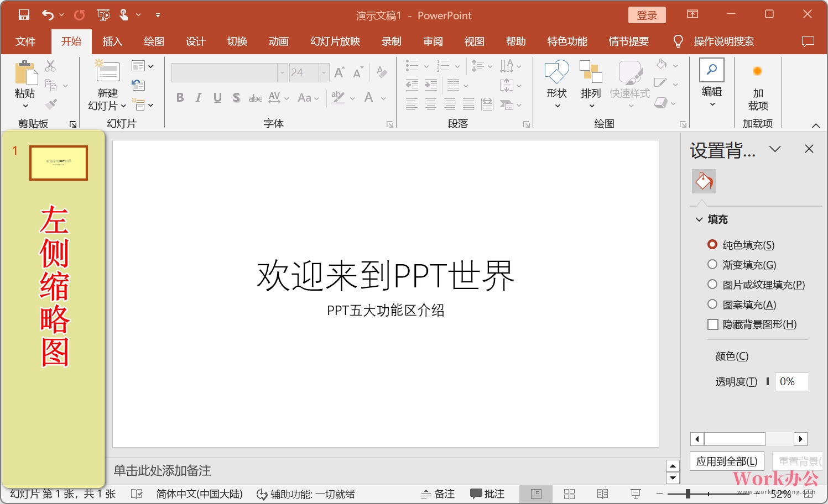Open the 编辑 search tools

click(712, 83)
